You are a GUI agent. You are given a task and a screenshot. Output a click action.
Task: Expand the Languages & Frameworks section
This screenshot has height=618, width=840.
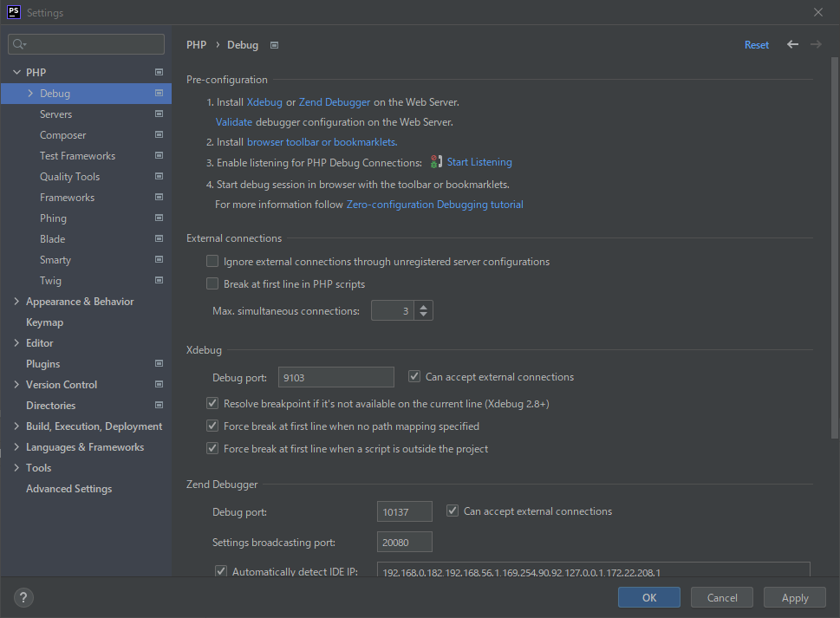tap(16, 447)
